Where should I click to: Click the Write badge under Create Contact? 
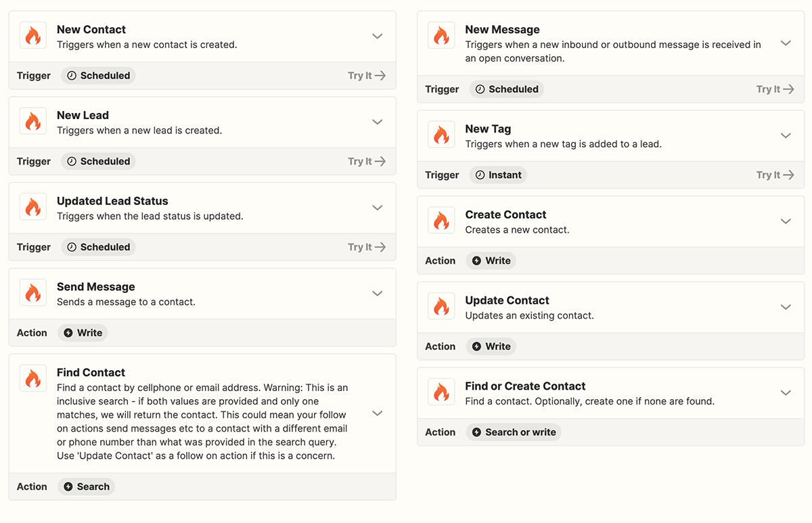tap(491, 260)
